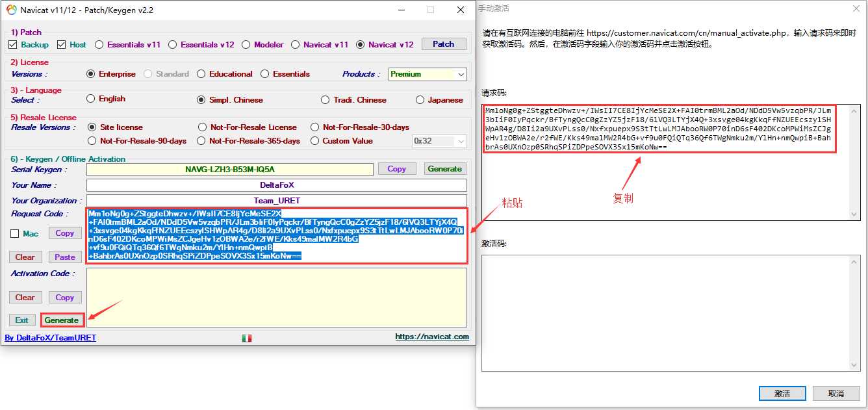Toggle the Backup checkbox
Viewport: 868px width, 410px height.
coord(12,45)
